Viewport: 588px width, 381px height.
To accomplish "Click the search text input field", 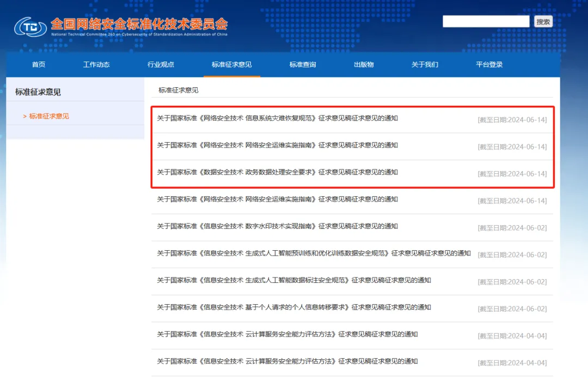I will [x=486, y=22].
